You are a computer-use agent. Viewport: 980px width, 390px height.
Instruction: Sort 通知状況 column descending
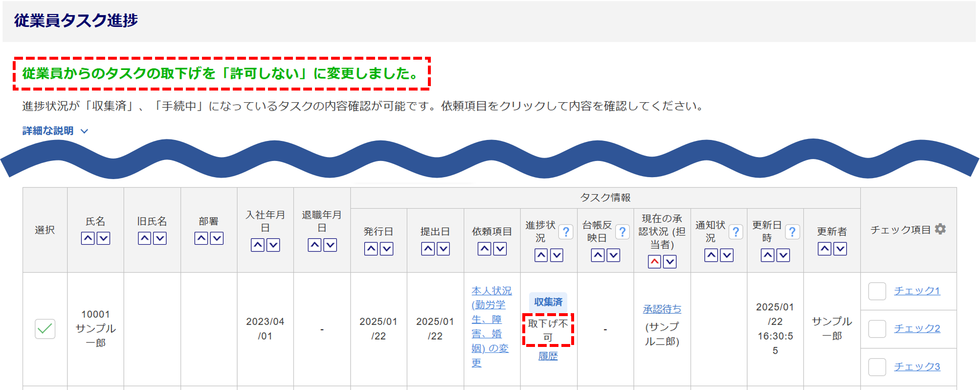(727, 255)
